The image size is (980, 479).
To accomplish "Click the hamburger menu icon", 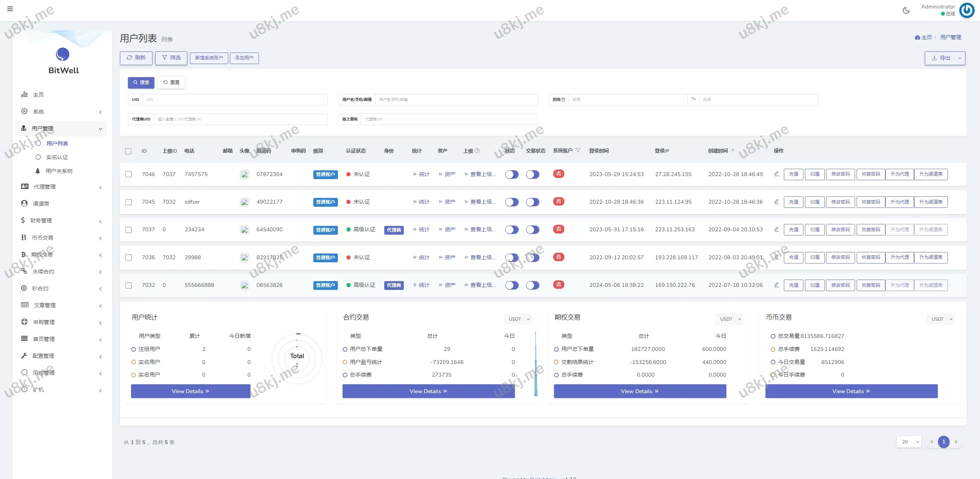I will [x=10, y=9].
